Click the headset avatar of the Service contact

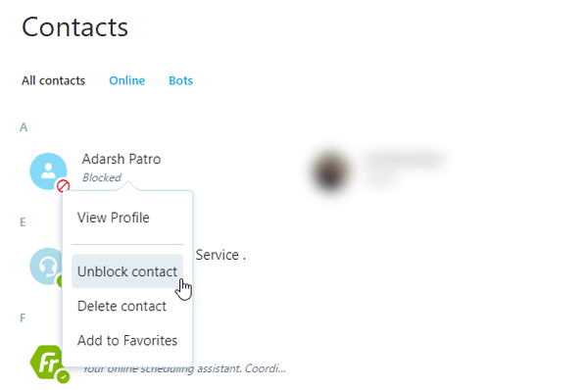pyautogui.click(x=46, y=267)
